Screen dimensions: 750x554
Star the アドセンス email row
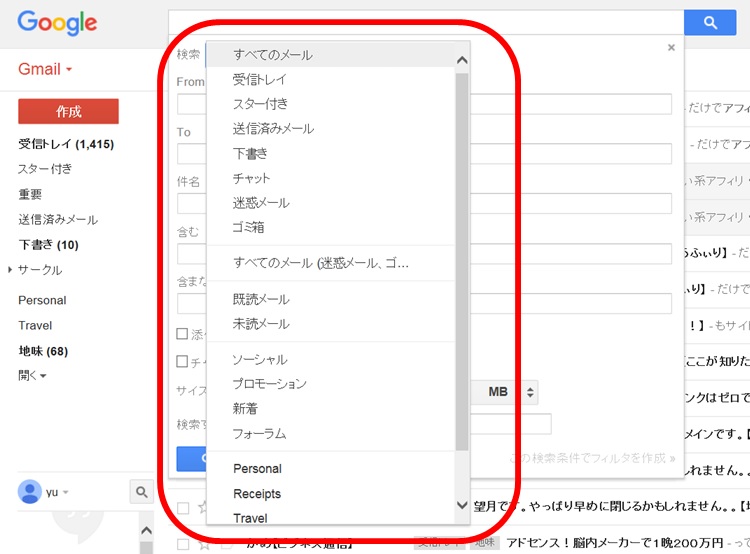click(204, 544)
